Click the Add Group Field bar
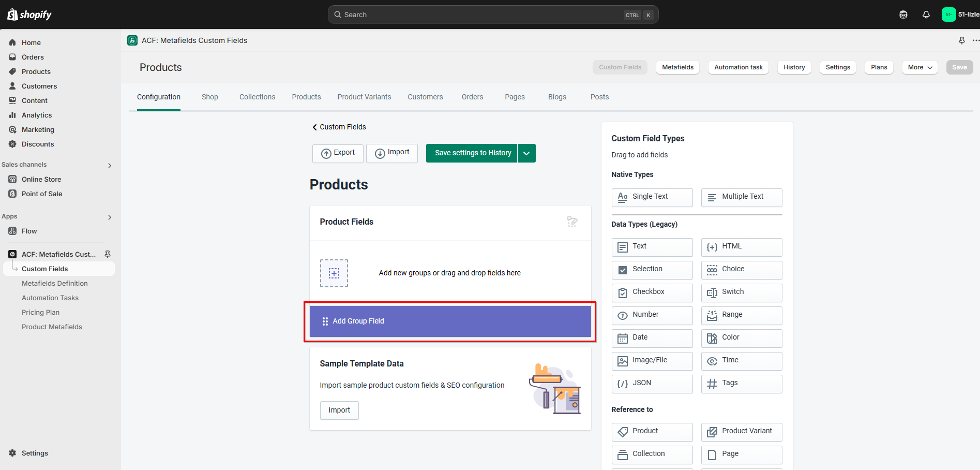 [450, 321]
